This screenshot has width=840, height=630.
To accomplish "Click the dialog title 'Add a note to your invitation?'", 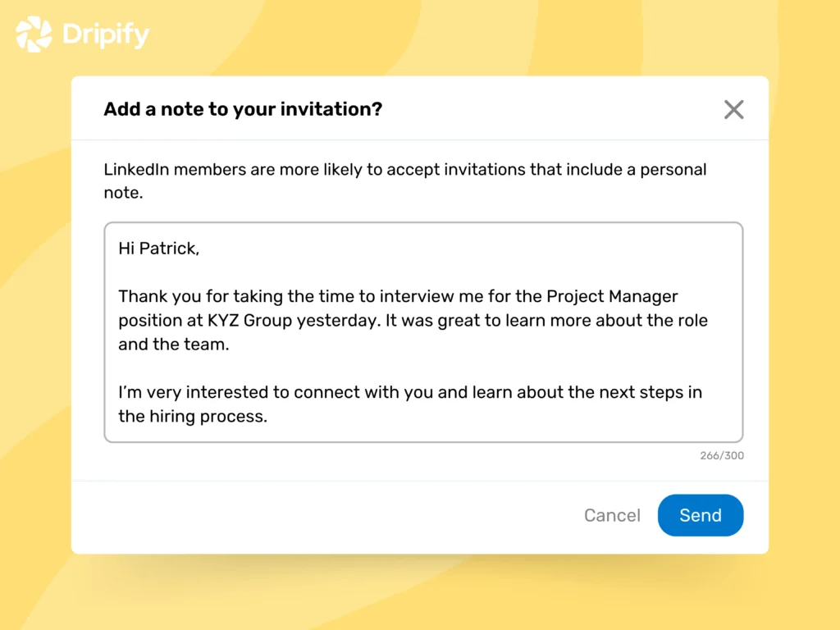I will click(242, 109).
